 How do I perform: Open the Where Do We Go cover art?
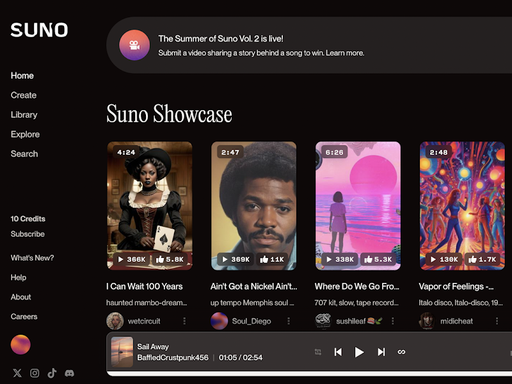pos(358,206)
